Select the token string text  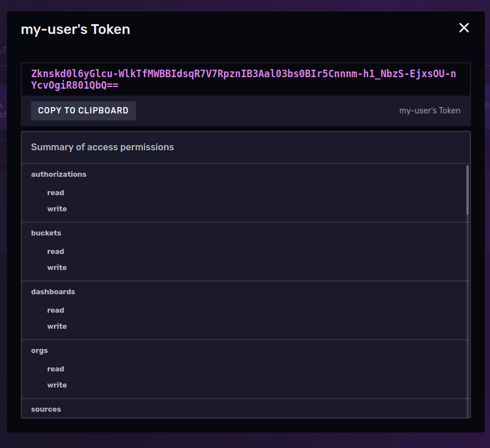point(244,79)
